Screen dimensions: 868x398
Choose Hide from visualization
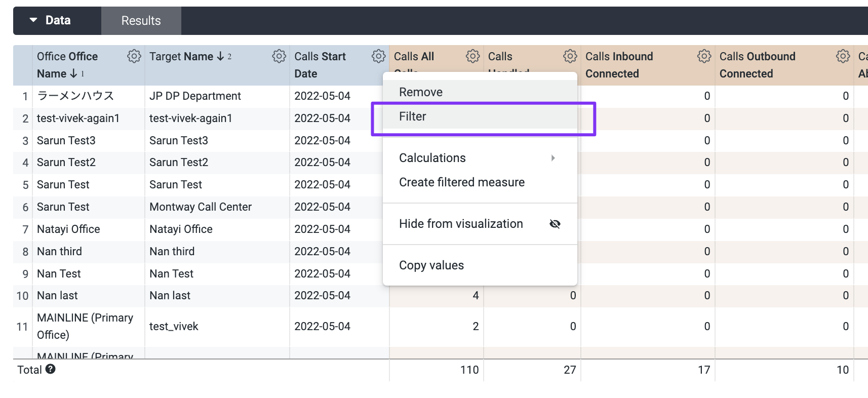pyautogui.click(x=480, y=224)
